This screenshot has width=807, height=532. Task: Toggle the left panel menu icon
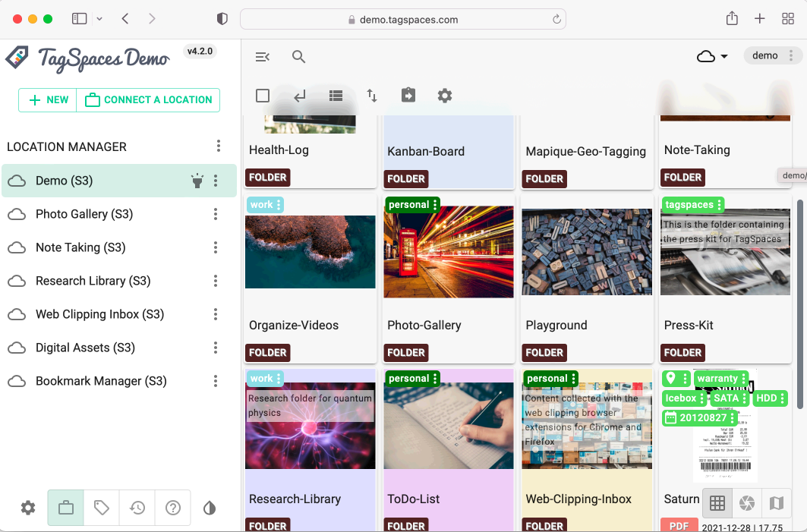click(263, 57)
